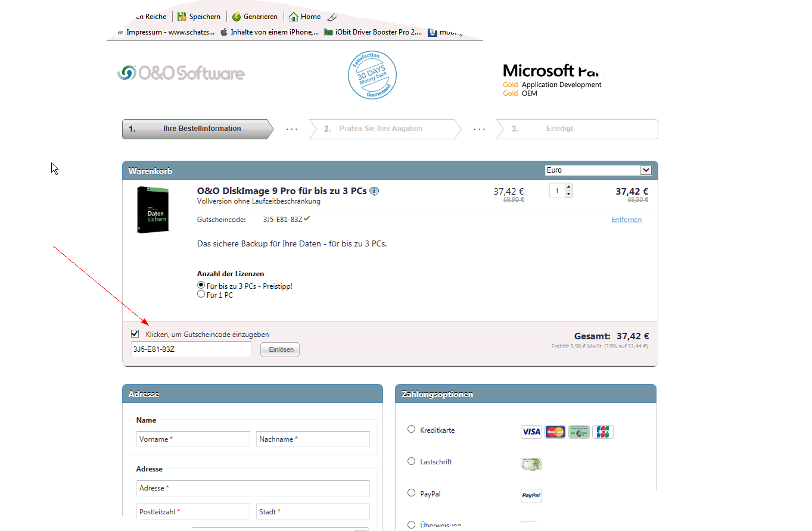Click the 30 Days money back badge
812x531 pixels.
[x=372, y=75]
